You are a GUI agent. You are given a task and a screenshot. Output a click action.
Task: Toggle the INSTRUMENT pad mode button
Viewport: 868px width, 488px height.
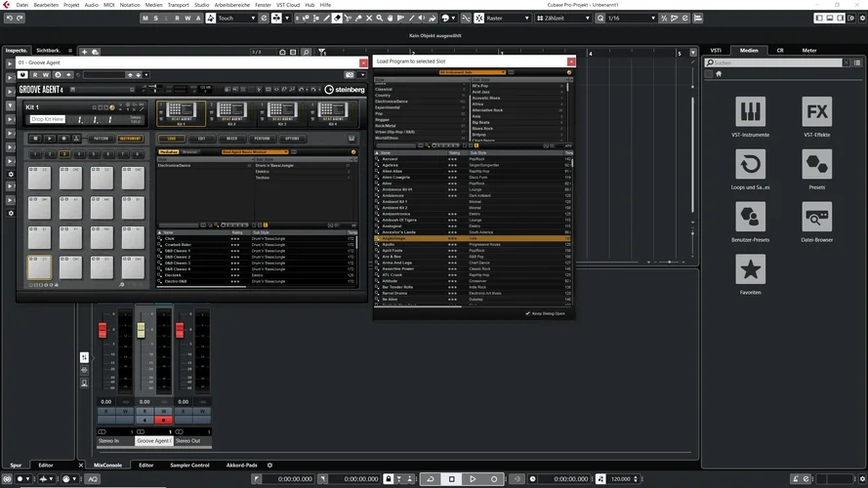pos(131,139)
